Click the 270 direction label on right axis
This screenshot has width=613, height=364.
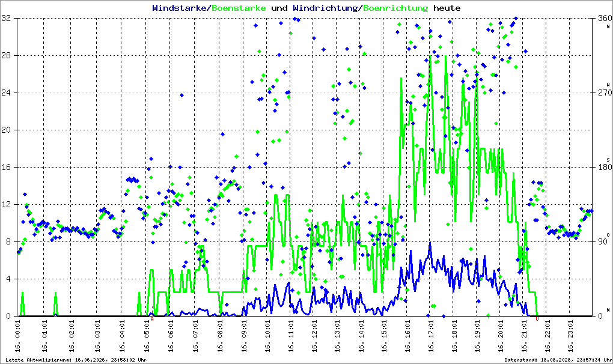click(x=605, y=93)
